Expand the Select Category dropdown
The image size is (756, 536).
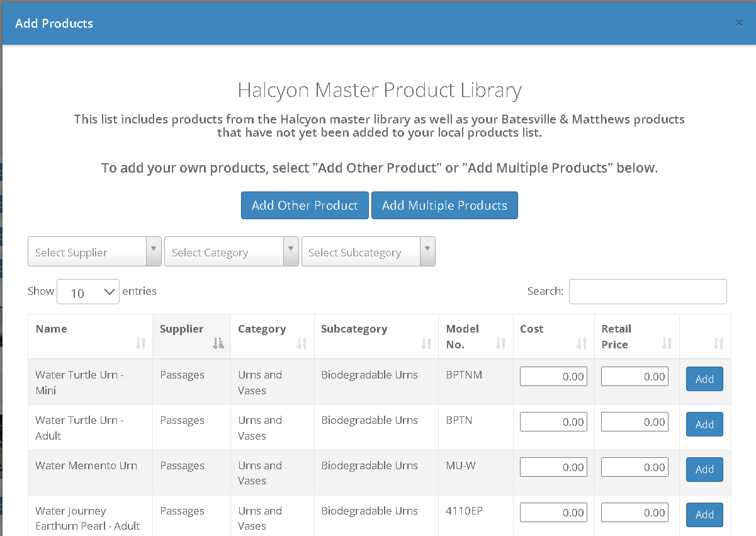point(231,252)
